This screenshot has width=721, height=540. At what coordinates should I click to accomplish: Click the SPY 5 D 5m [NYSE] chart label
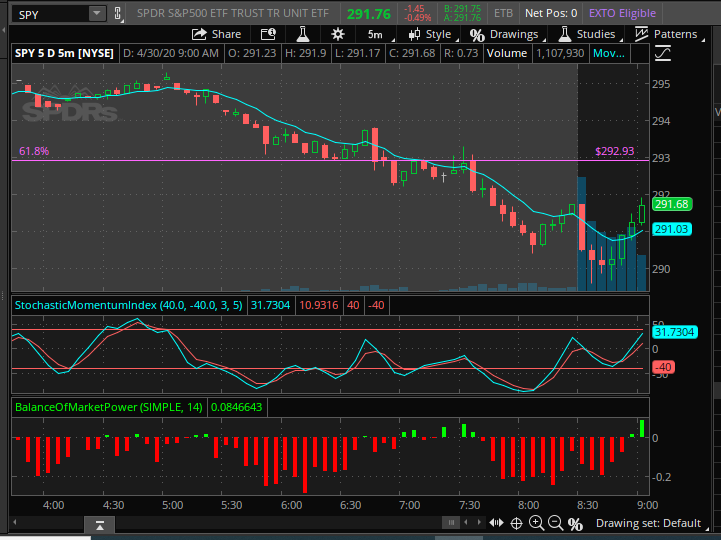(64, 53)
